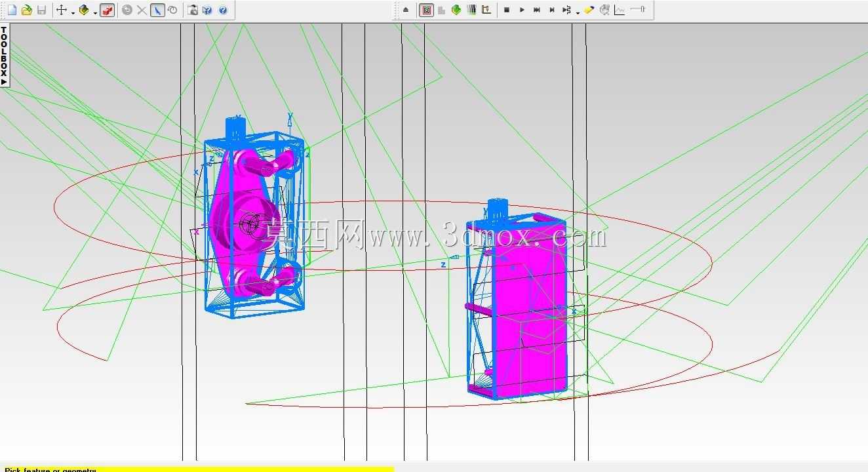Expand dropdown arrow next to display style icon

click(95, 12)
